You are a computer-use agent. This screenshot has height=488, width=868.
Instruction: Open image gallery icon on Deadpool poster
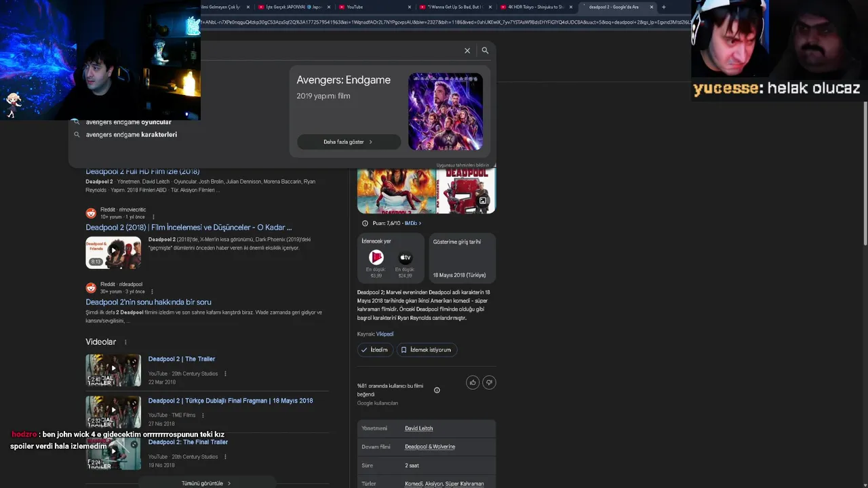[x=483, y=201]
